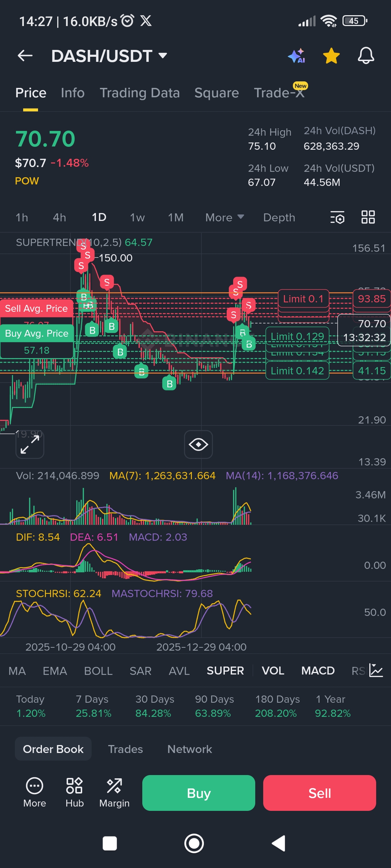This screenshot has height=868, width=391.
Task: Expand the chart to fullscreen
Action: pyautogui.click(x=30, y=444)
